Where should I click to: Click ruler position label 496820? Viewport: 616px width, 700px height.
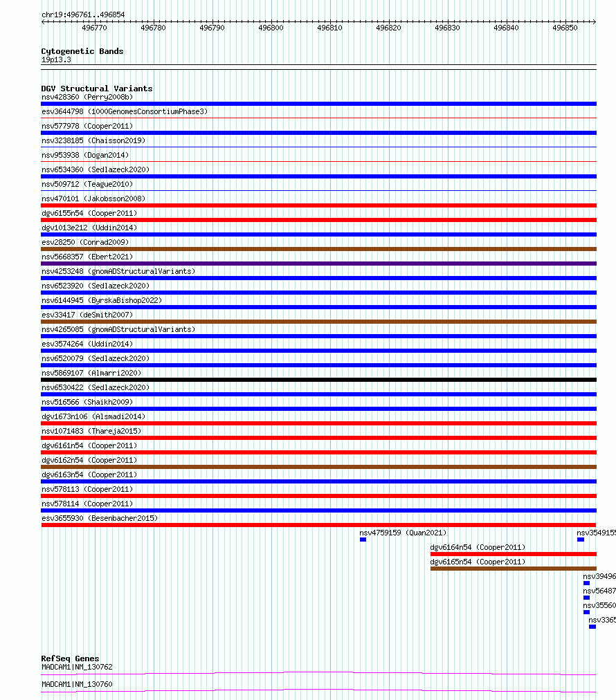[x=388, y=28]
